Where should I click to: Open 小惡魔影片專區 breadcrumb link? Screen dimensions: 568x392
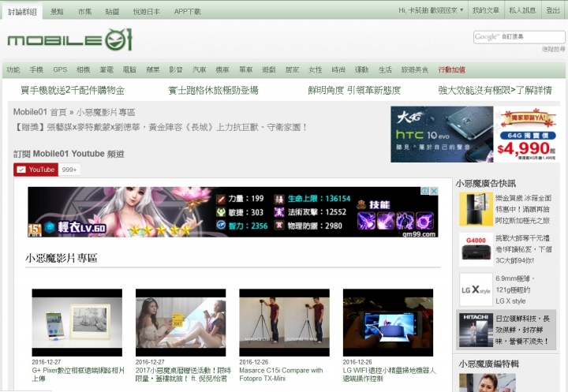(x=106, y=112)
